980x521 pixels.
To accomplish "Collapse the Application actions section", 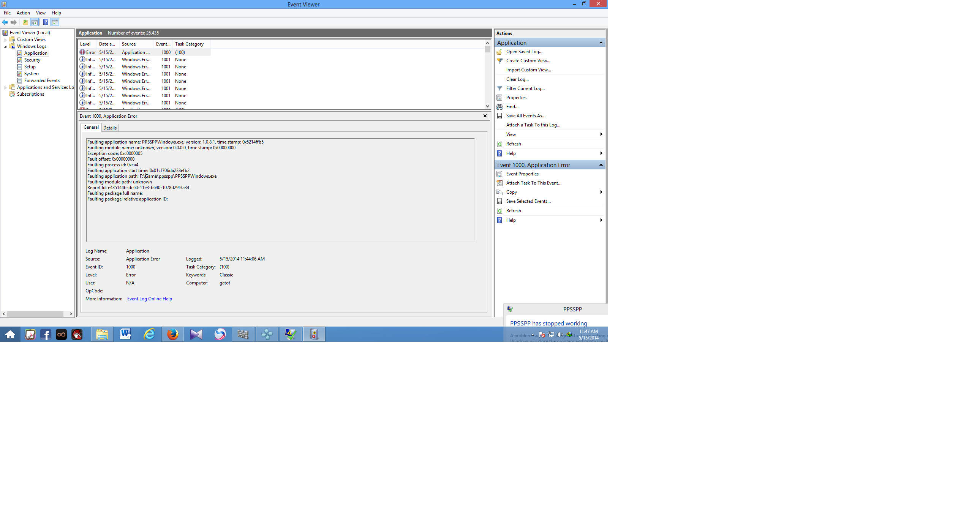I will pos(601,43).
